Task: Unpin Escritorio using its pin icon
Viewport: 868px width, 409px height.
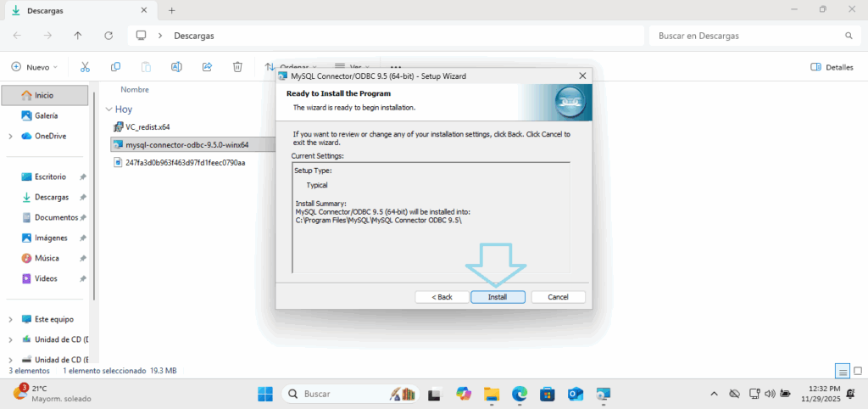Action: pyautogui.click(x=82, y=176)
